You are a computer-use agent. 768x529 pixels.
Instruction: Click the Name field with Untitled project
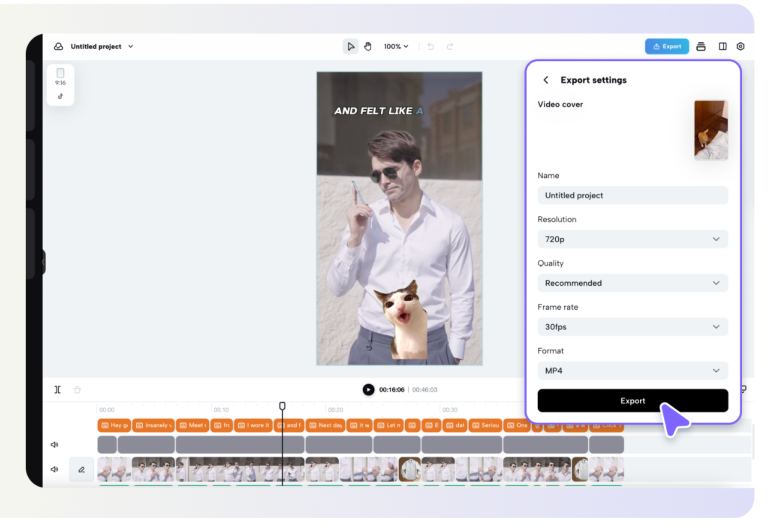632,195
